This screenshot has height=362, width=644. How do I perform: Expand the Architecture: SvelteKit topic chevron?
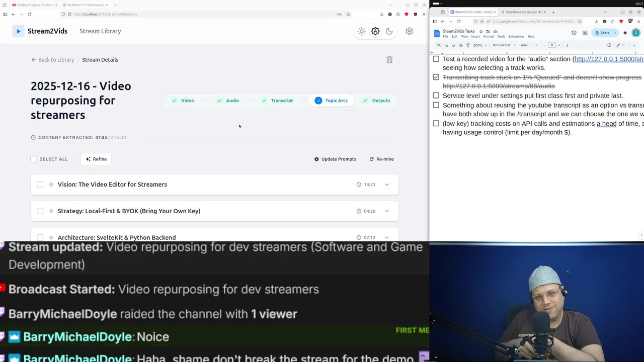(x=387, y=237)
